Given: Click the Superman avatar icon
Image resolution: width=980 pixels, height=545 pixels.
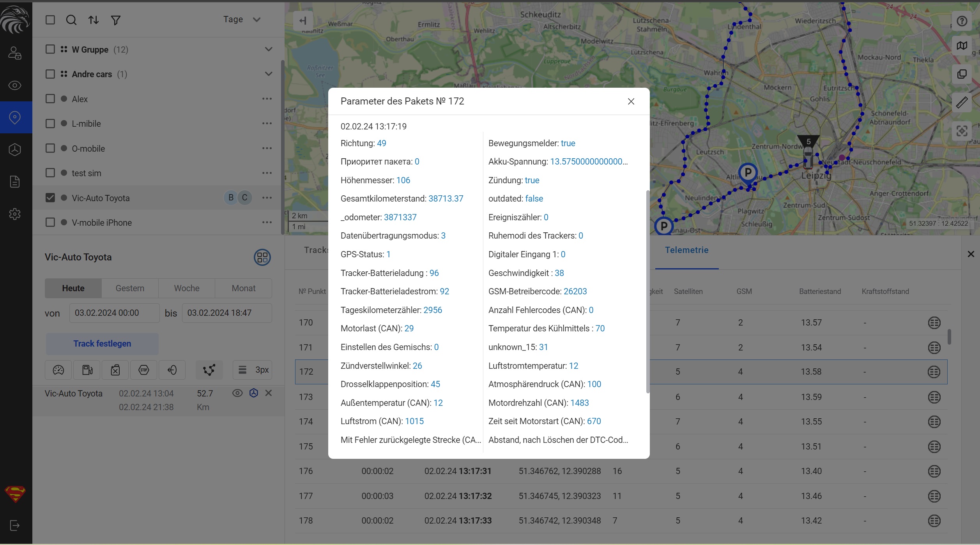Looking at the screenshot, I should [15, 494].
